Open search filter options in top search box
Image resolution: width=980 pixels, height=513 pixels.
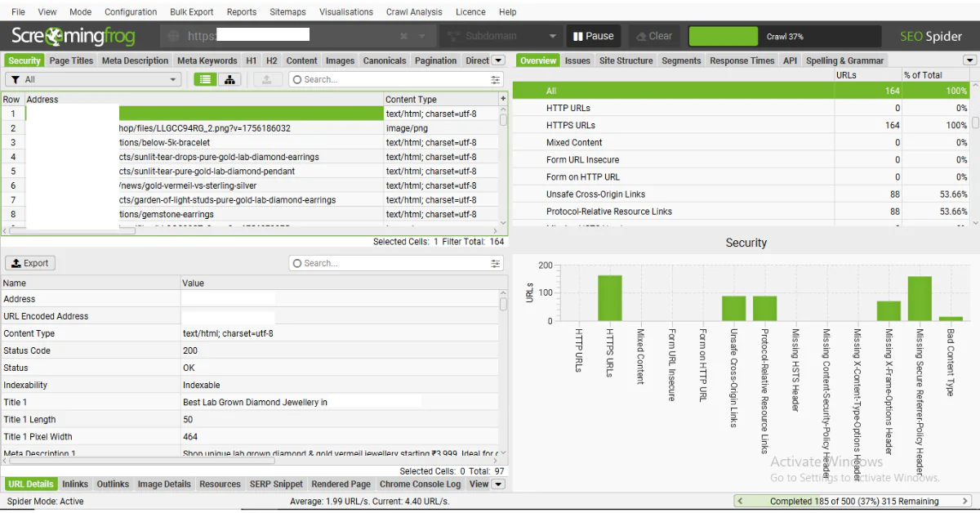pos(496,79)
